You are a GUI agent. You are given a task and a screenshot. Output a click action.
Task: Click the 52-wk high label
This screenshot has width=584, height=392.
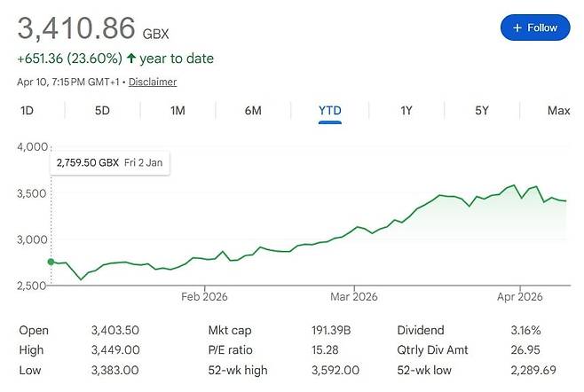coord(237,370)
